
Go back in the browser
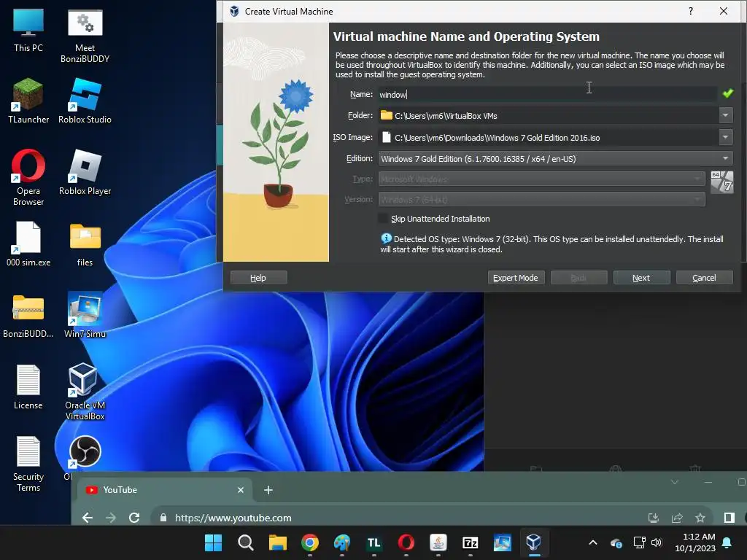point(88,518)
